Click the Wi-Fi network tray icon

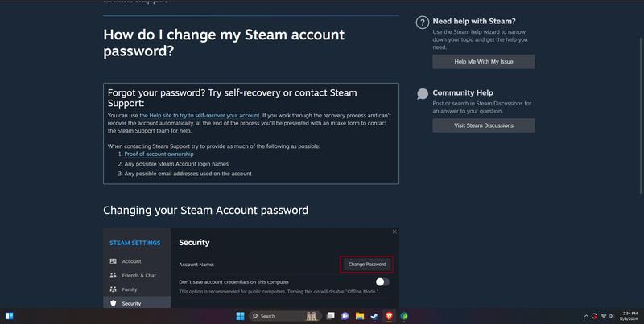pyautogui.click(x=604, y=316)
